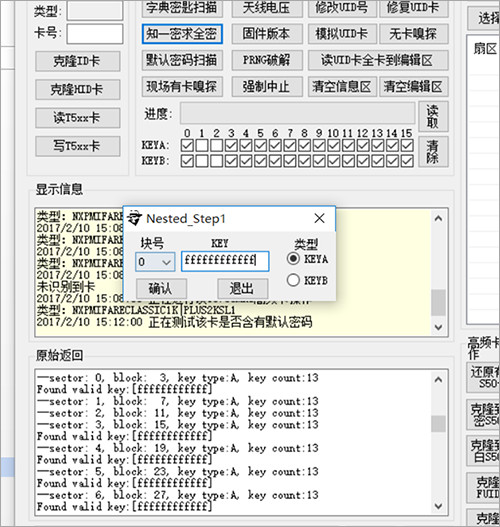Select the KEYB radio button

click(293, 280)
